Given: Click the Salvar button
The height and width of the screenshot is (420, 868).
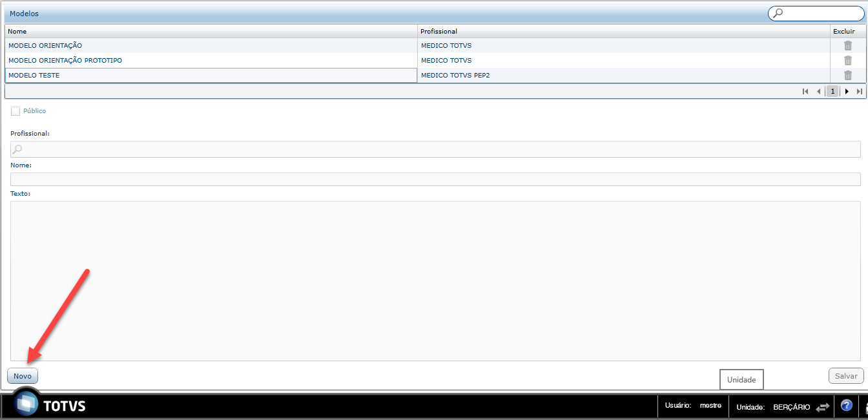Looking at the screenshot, I should (846, 376).
